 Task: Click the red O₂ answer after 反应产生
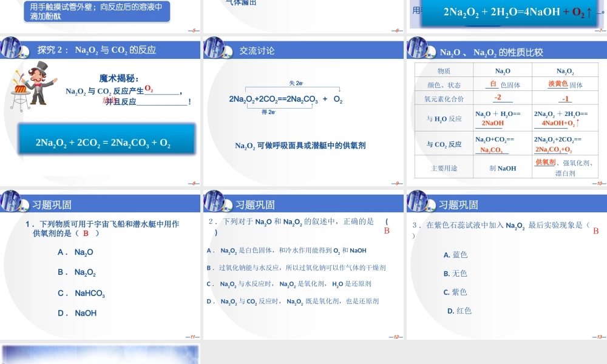point(149,89)
